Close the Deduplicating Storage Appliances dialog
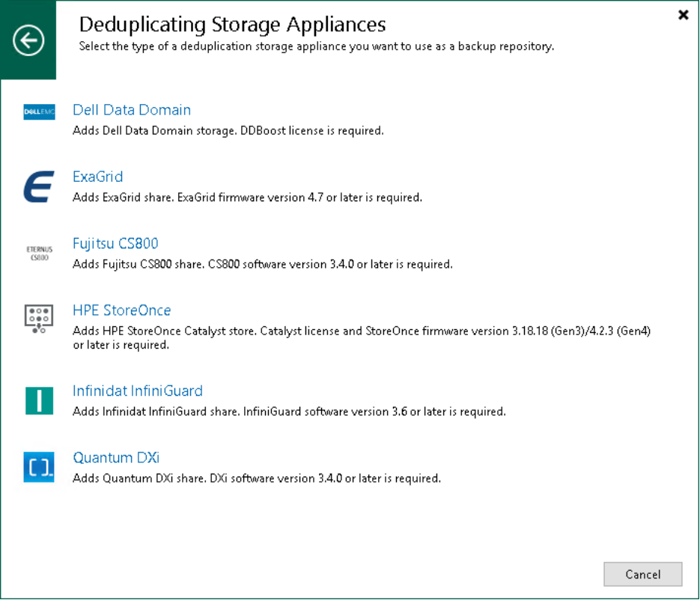700x600 pixels. point(682,14)
